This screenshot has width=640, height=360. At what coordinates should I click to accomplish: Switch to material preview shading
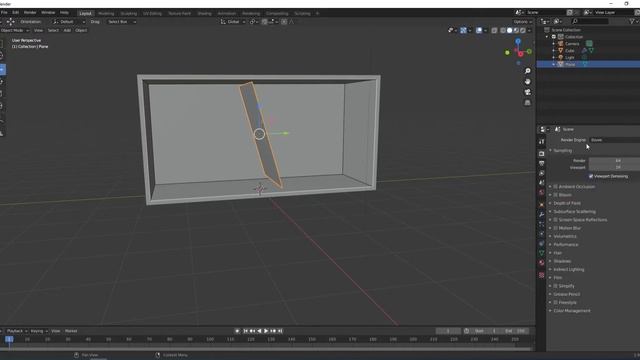tap(516, 30)
